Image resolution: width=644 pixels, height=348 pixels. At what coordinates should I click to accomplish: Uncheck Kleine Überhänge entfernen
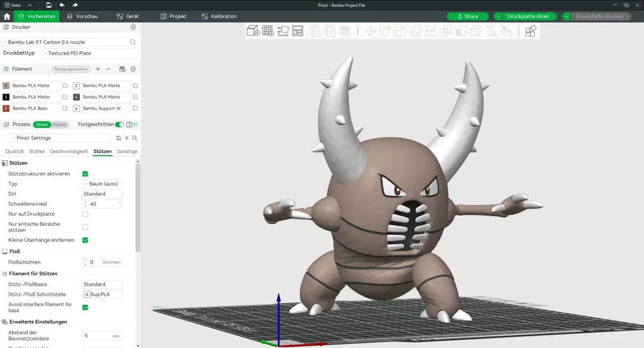[x=85, y=240]
